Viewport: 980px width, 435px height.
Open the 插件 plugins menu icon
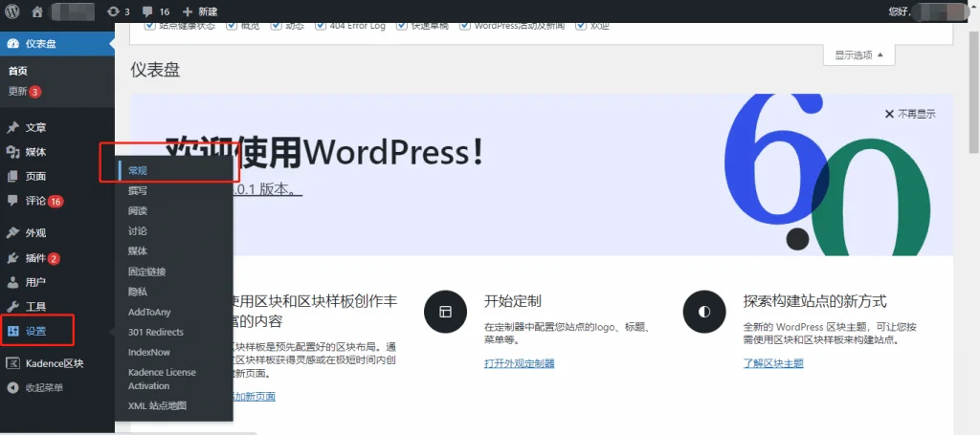pyautogui.click(x=11, y=258)
